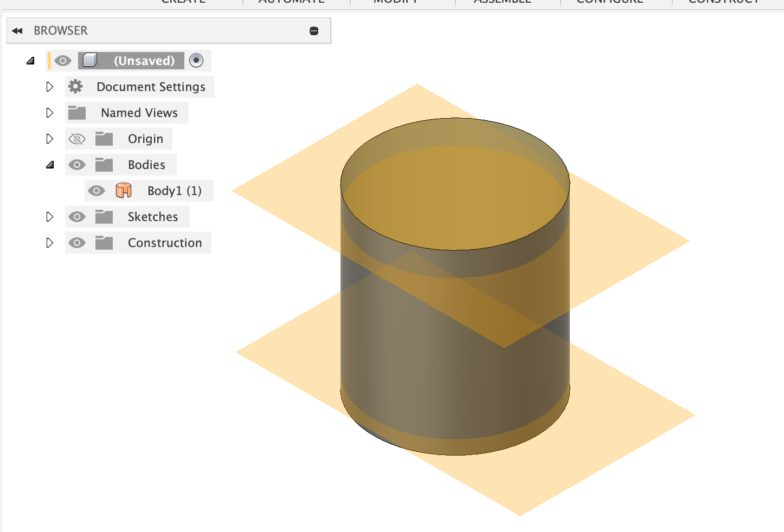Click the unsaved document cube icon
This screenshot has height=532, width=784.
pyautogui.click(x=90, y=60)
